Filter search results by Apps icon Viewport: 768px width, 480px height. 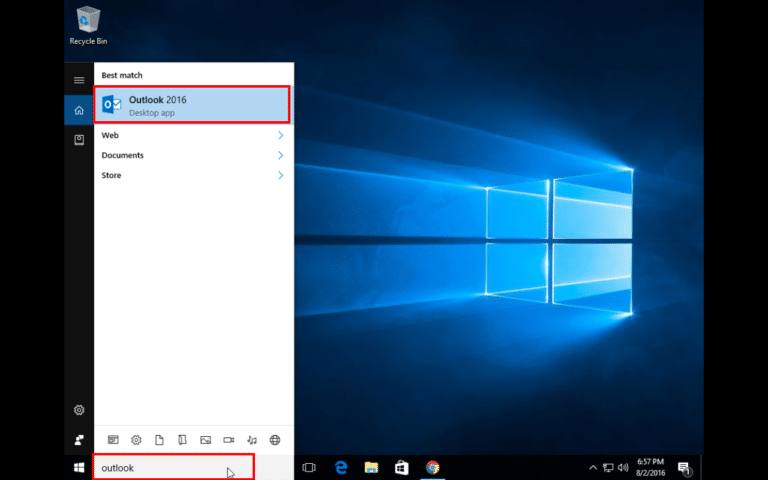point(113,440)
